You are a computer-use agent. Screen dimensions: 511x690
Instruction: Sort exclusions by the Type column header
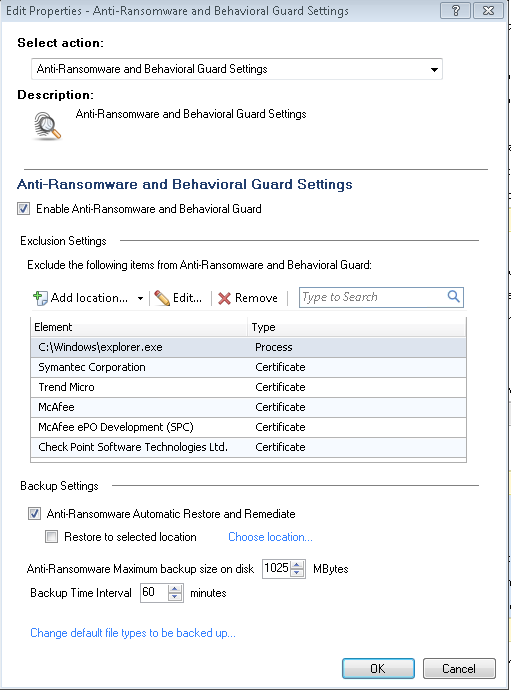click(x=356, y=327)
